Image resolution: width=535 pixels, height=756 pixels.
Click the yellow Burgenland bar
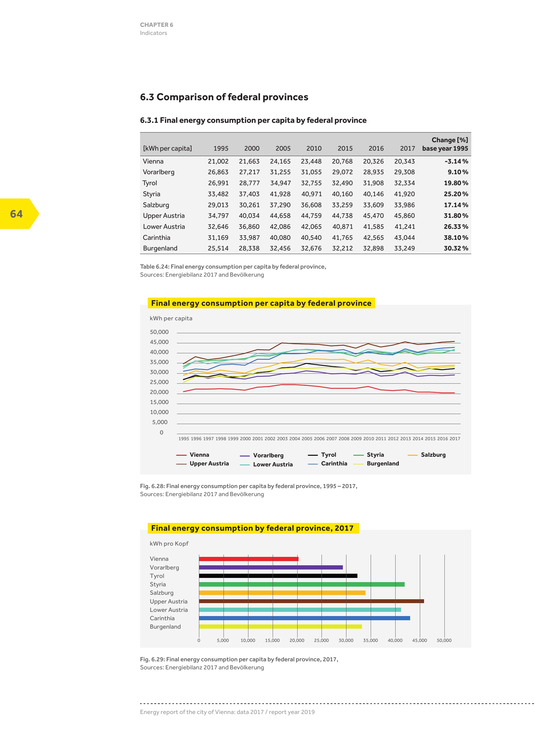point(280,627)
